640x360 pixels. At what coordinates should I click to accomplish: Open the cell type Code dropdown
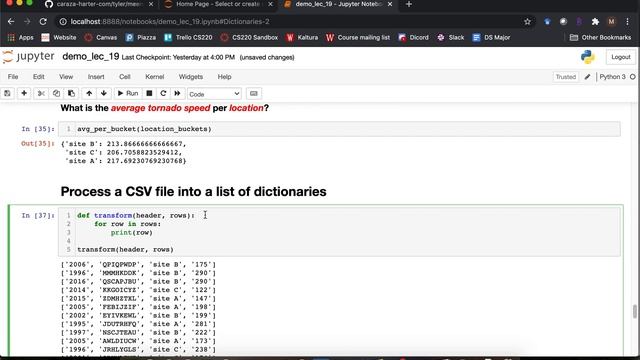214,94
